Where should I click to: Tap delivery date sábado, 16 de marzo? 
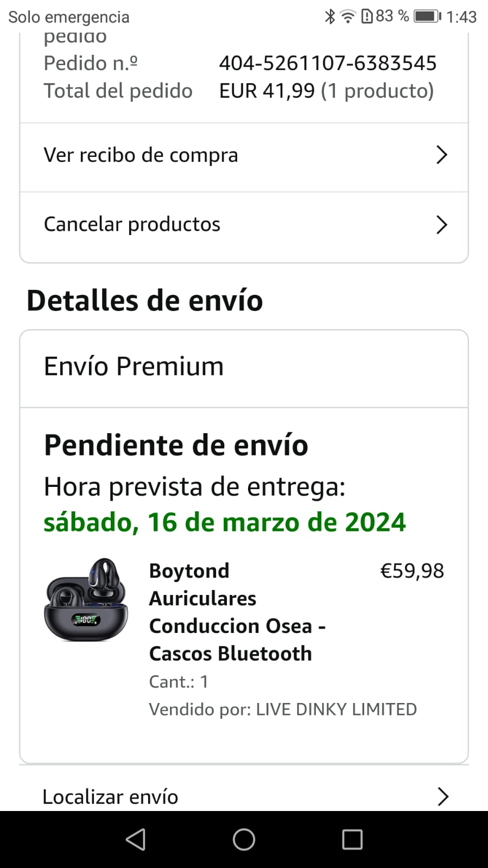point(224,522)
